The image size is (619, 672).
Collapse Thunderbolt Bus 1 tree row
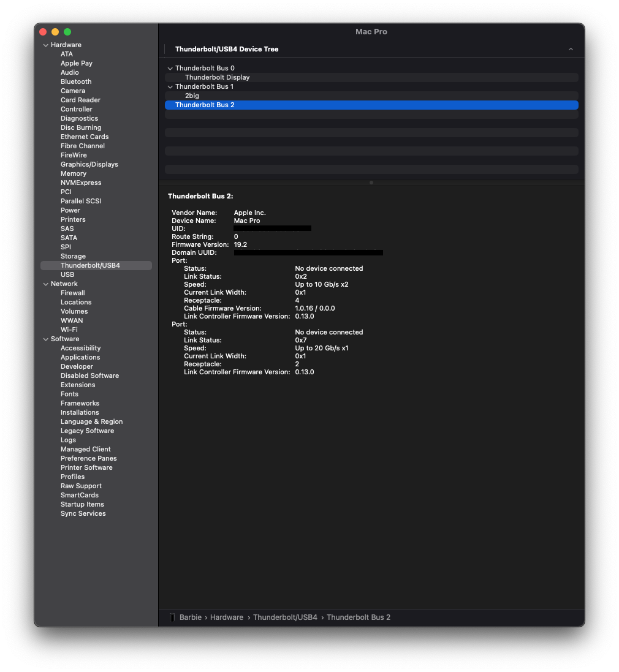click(x=170, y=87)
